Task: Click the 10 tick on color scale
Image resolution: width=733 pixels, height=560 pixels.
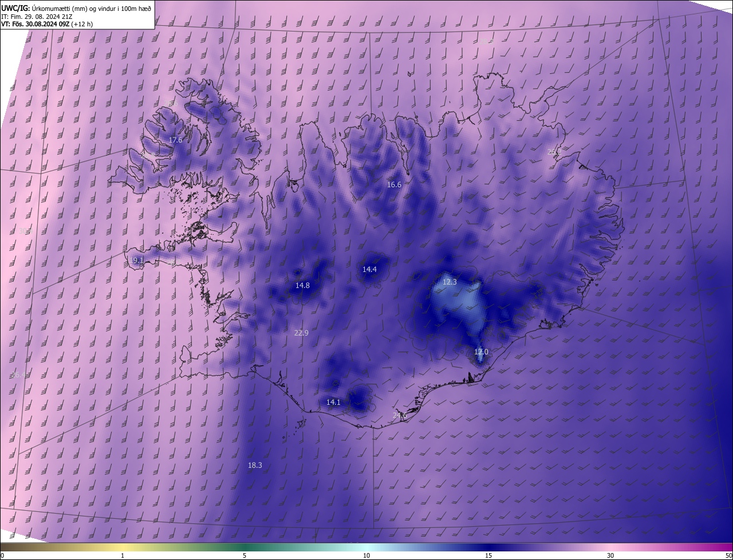Action: [x=366, y=555]
